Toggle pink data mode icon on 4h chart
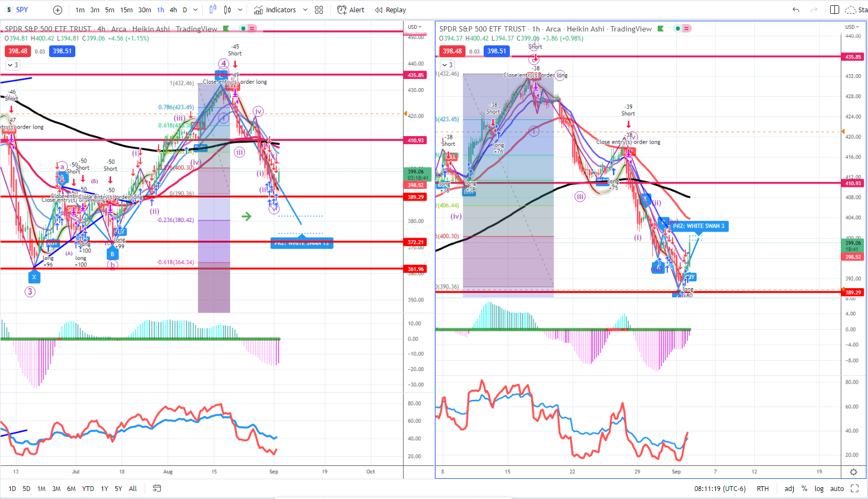 point(252,28)
